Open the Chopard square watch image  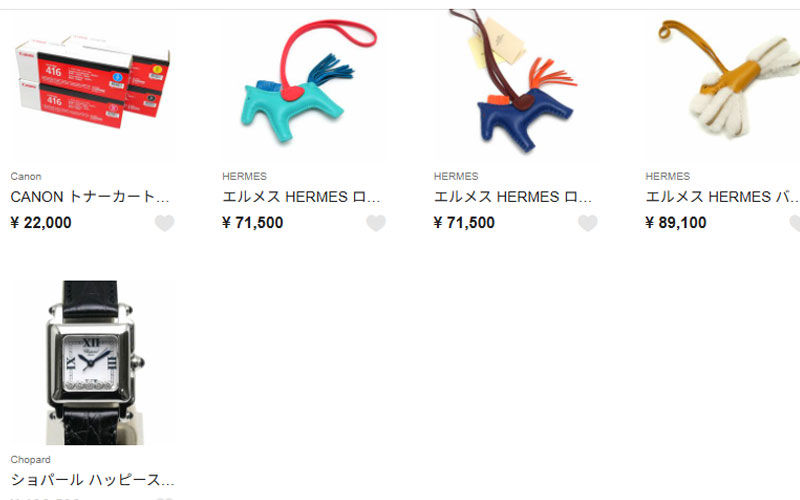pos(92,362)
